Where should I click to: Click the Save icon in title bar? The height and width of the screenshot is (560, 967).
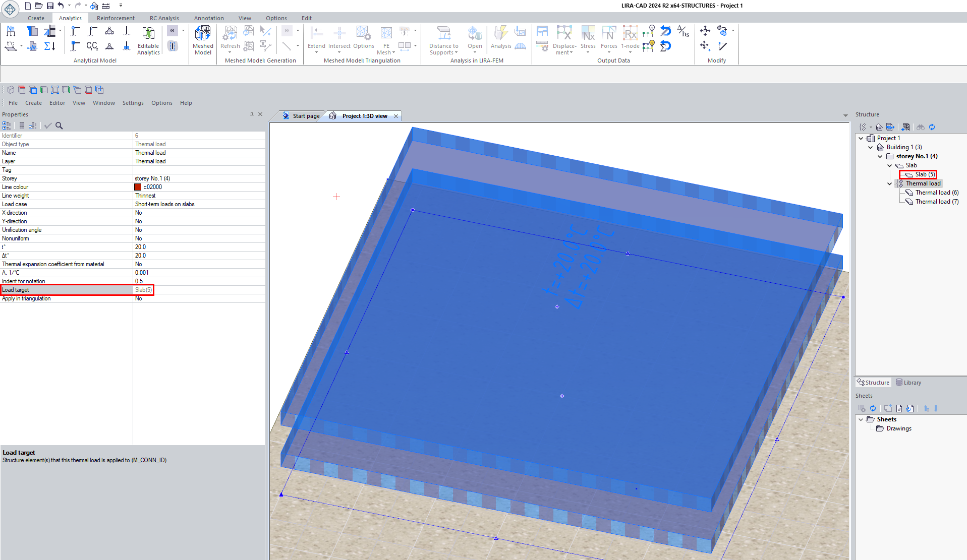pyautogui.click(x=50, y=6)
